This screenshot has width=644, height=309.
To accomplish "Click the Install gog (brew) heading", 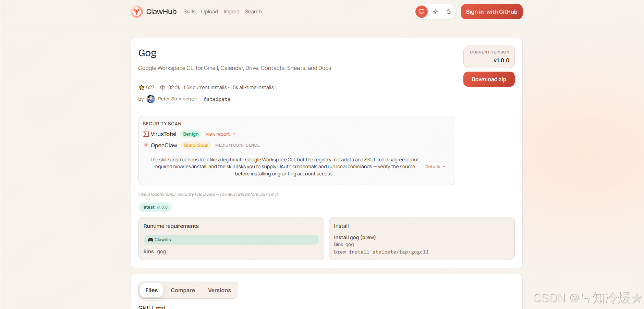I will click(355, 237).
